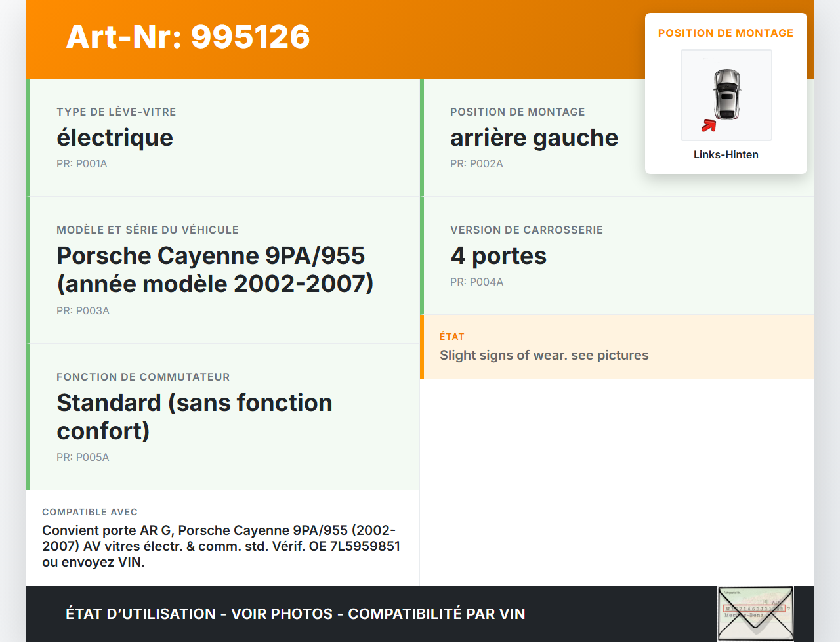Image resolution: width=840 pixels, height=642 pixels.
Task: Click the 'COMPATIBLE AVEC' label
Action: [90, 512]
